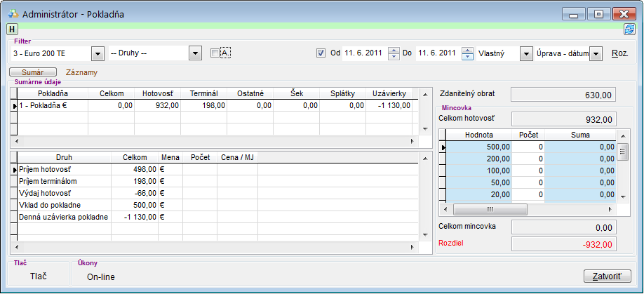Click the Do date stepper arrows

tap(467, 54)
